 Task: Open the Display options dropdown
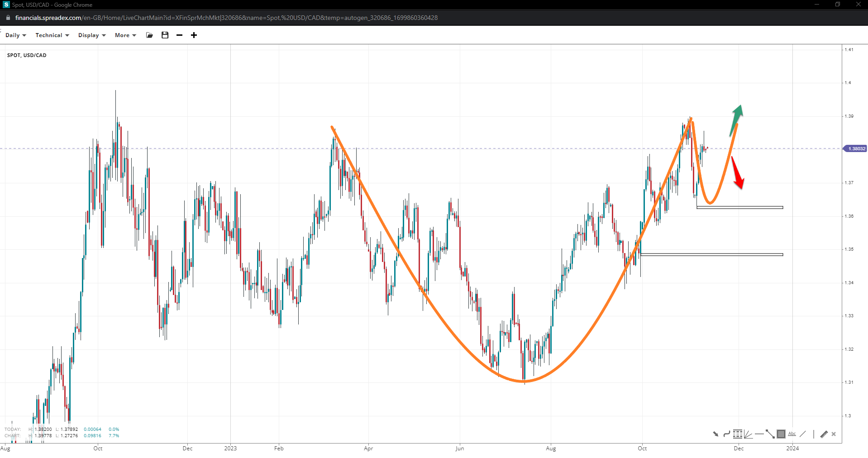click(x=91, y=35)
